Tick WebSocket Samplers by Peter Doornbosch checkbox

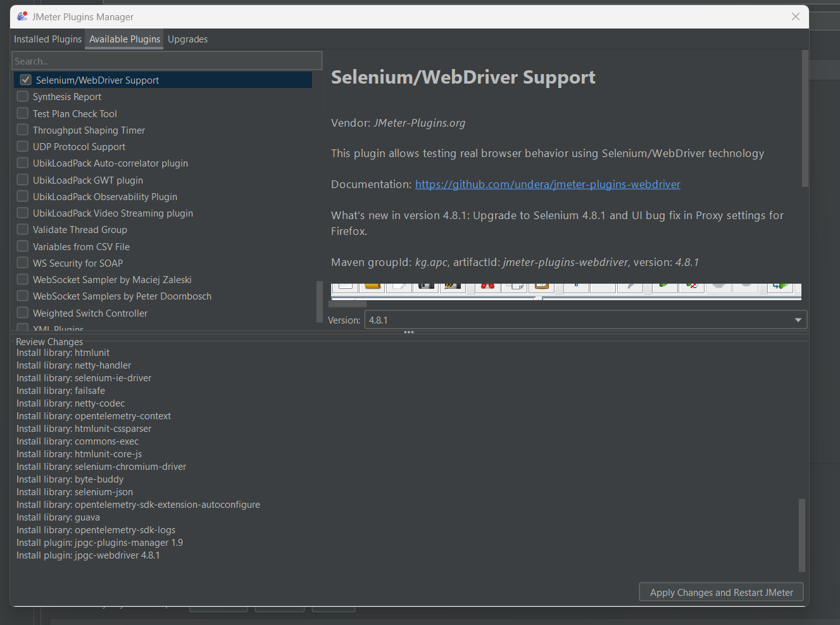click(23, 296)
